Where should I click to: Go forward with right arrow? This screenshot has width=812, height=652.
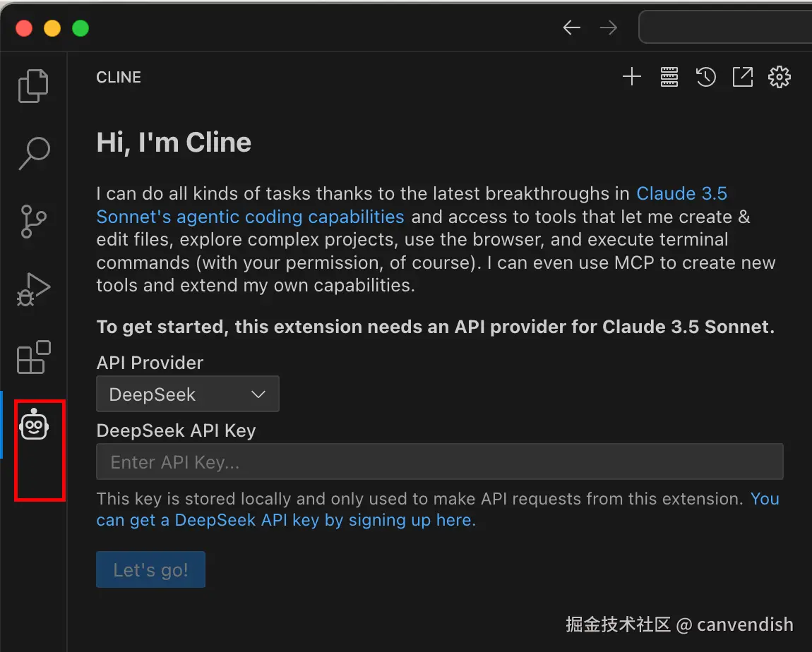pyautogui.click(x=609, y=28)
